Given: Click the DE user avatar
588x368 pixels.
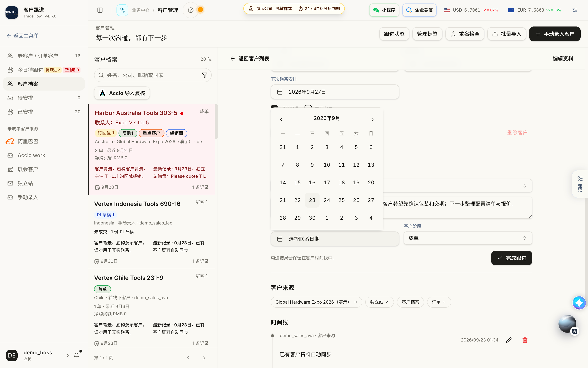Looking at the screenshot, I should 12,355.
